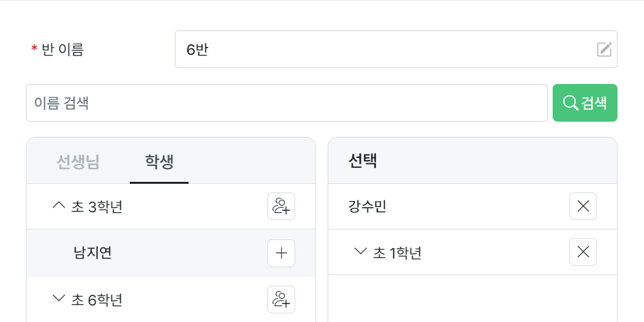Select the 남지연 student row name
The image size is (644, 322).
[x=93, y=253]
